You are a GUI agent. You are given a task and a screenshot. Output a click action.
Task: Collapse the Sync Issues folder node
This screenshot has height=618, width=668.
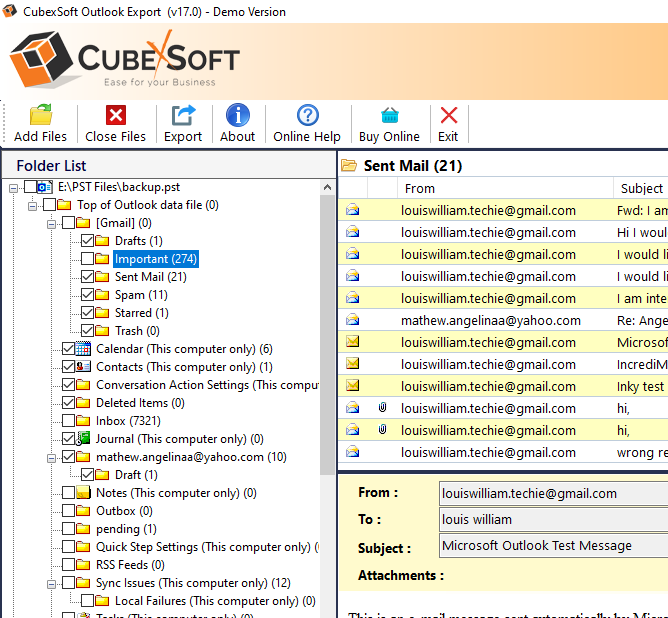click(52, 584)
